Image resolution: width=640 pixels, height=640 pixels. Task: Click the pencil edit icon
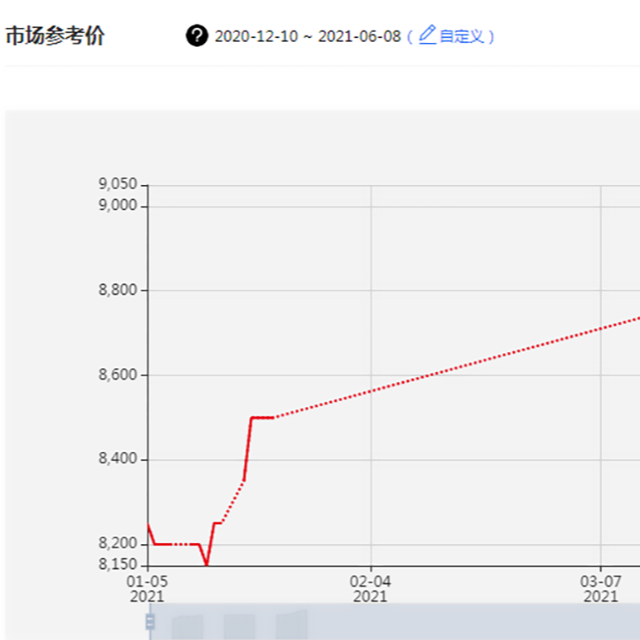point(427,35)
